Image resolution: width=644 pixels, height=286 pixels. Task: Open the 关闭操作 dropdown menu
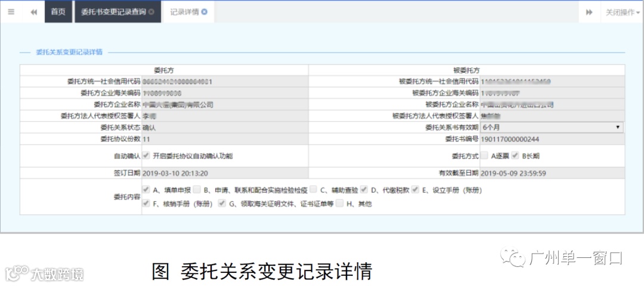623,12
